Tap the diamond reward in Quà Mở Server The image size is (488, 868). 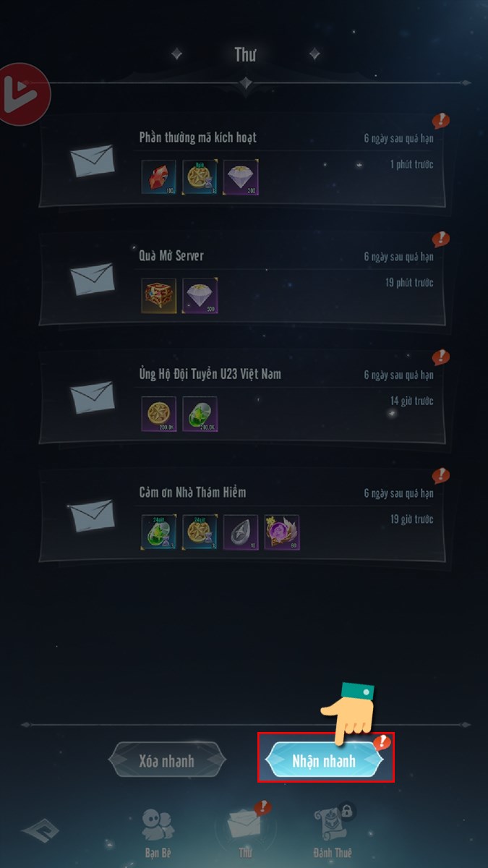click(200, 295)
